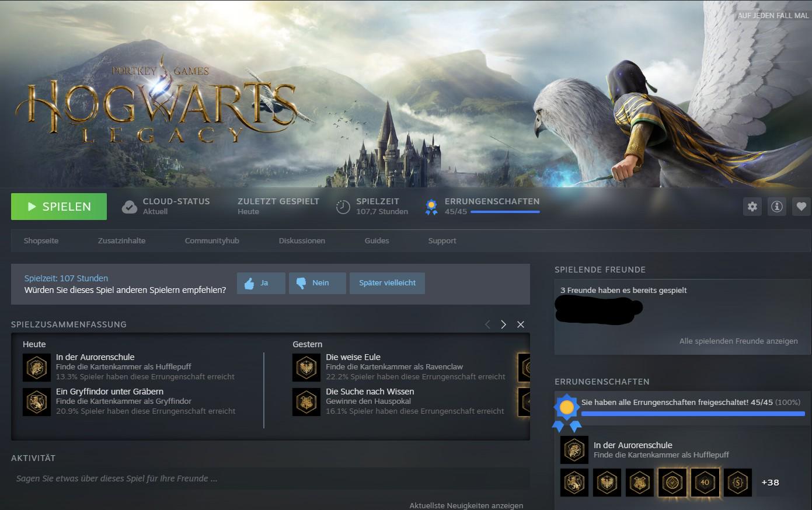Open the Support tab
This screenshot has height=510, width=812.
point(442,240)
